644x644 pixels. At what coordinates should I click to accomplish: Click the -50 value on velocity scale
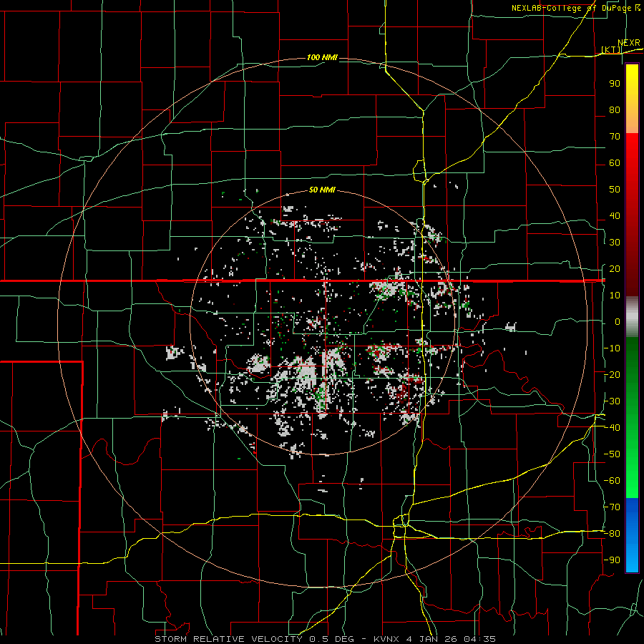[x=612, y=454]
